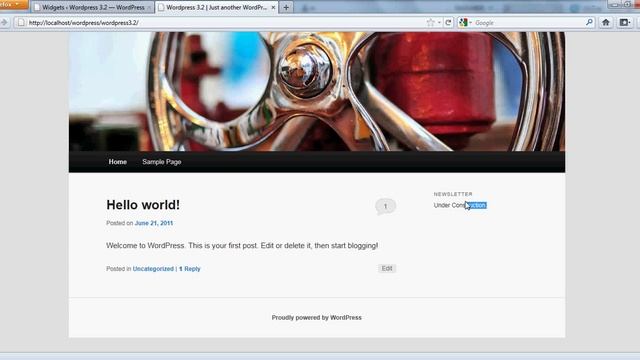Click the back navigation arrow
The height and width of the screenshot is (360, 640).
4,22
